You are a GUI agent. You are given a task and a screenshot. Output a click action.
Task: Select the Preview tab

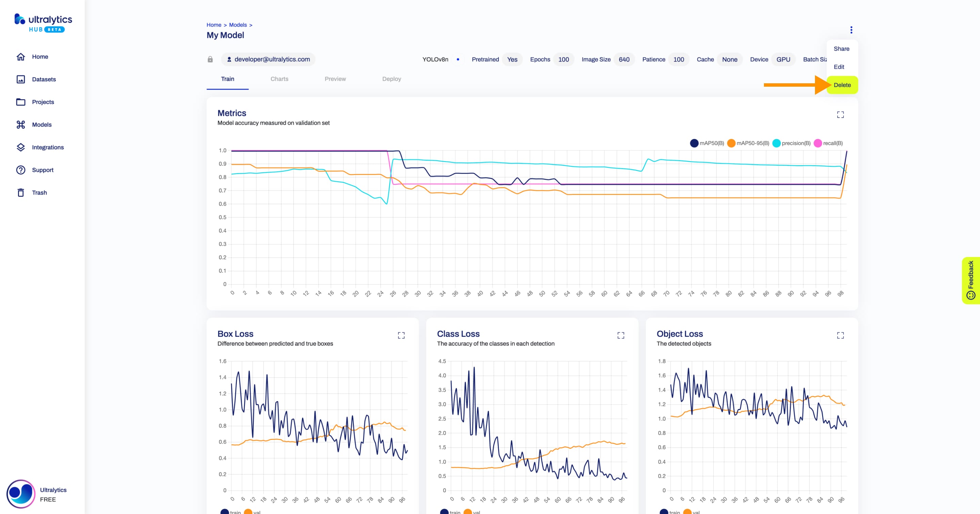coord(335,78)
